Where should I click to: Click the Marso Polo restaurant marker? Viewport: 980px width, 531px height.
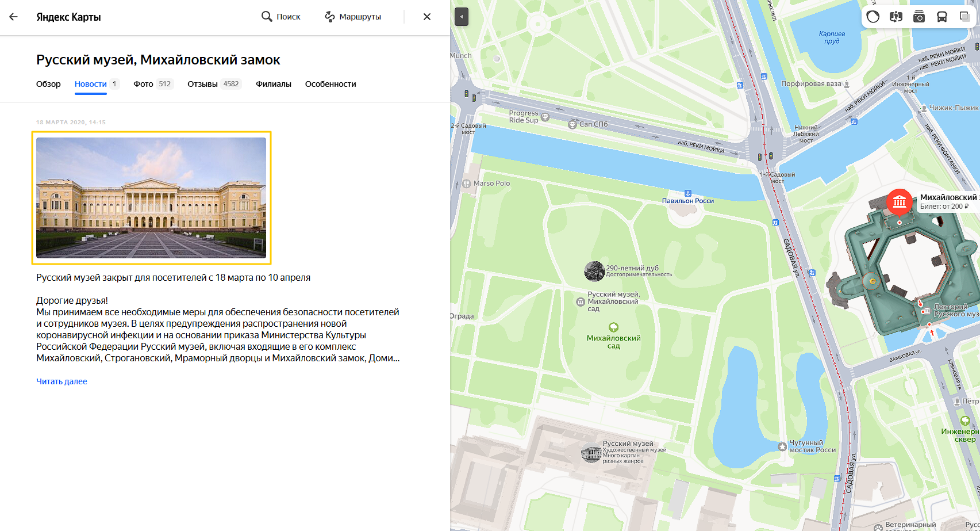click(467, 184)
